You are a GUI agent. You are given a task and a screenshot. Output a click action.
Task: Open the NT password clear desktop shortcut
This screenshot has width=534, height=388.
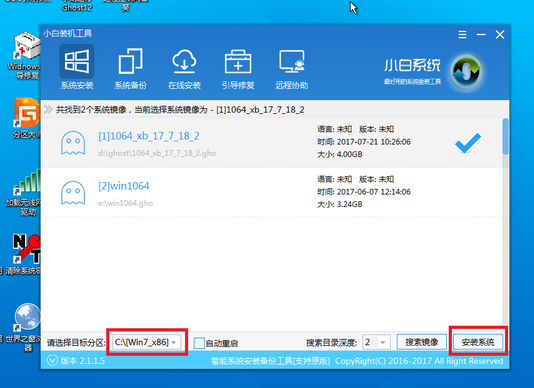pyautogui.click(x=23, y=254)
